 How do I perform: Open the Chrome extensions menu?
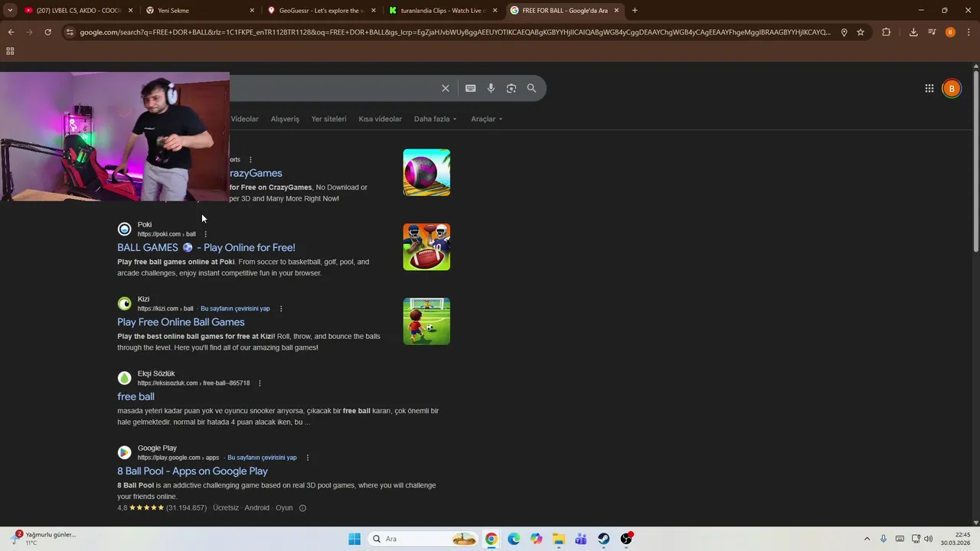(887, 32)
